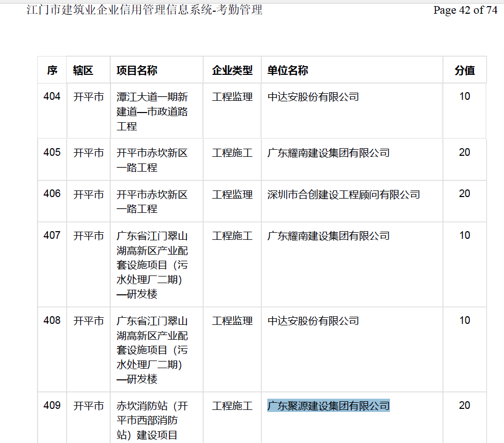Click 开平市赤坎新区一路工程 in row 406
504x443 pixels.
152,202
